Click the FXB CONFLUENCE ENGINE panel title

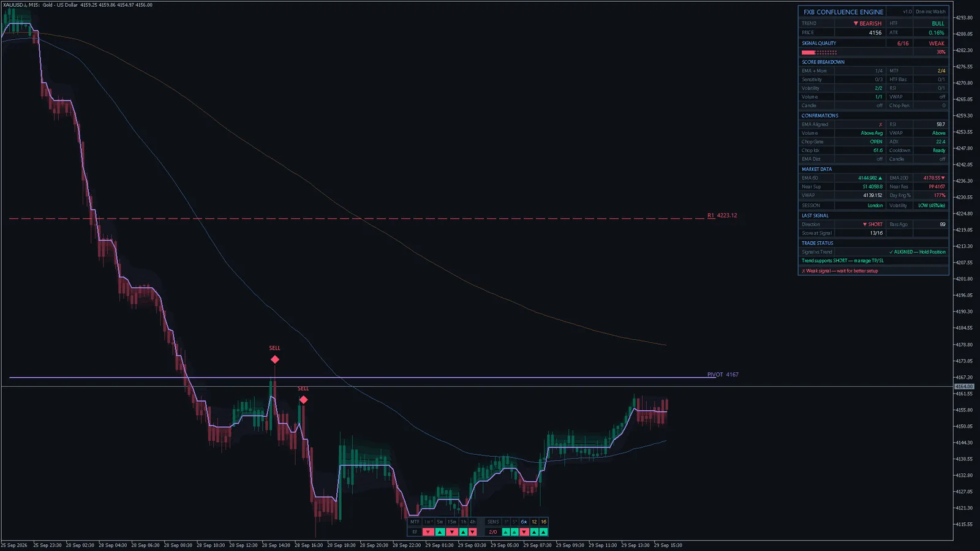843,12
